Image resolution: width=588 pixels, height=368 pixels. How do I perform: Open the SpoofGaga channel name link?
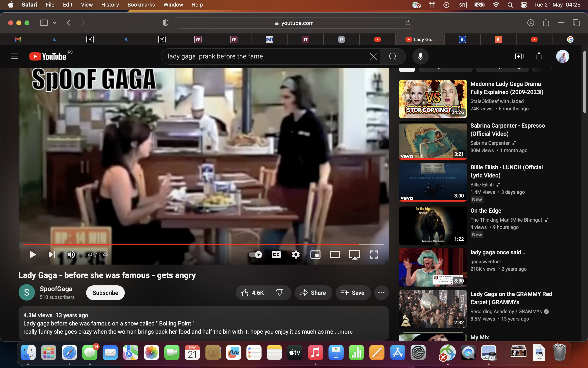56,289
